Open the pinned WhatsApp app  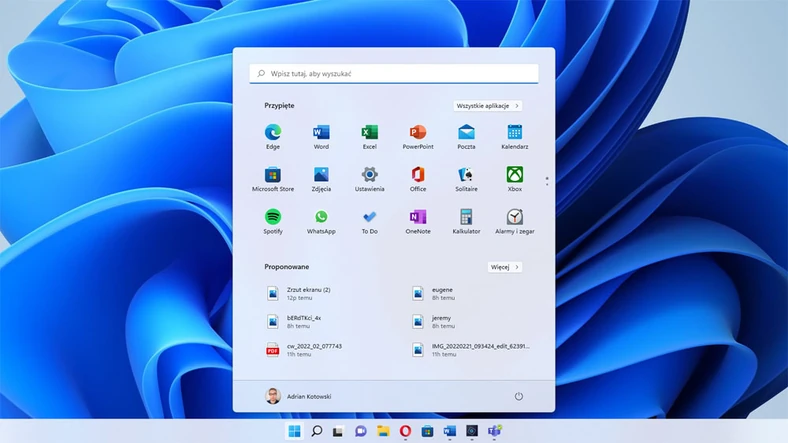point(321,222)
